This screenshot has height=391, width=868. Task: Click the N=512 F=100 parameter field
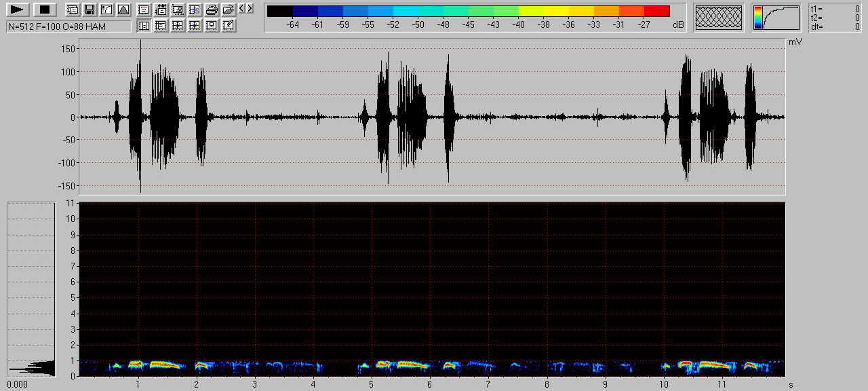tap(68, 26)
